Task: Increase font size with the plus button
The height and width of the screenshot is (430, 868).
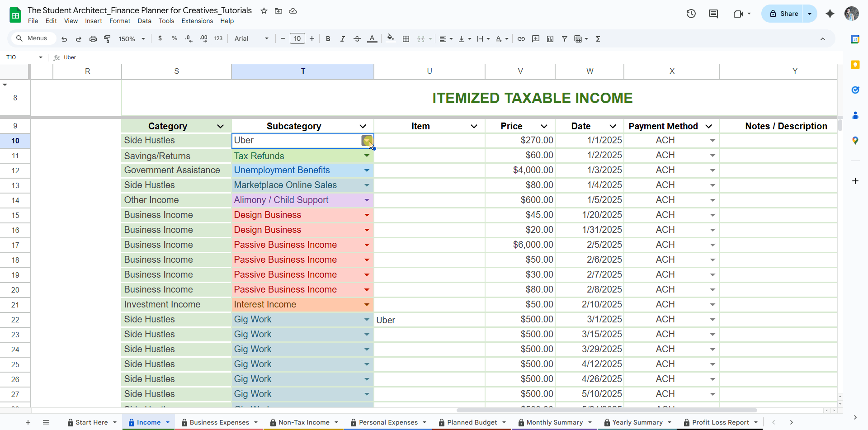Action: coord(312,39)
